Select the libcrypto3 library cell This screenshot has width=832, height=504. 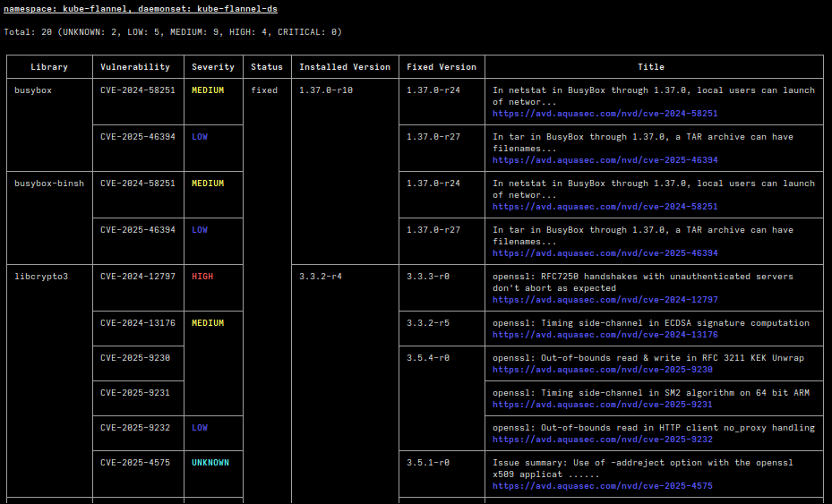[41, 277]
